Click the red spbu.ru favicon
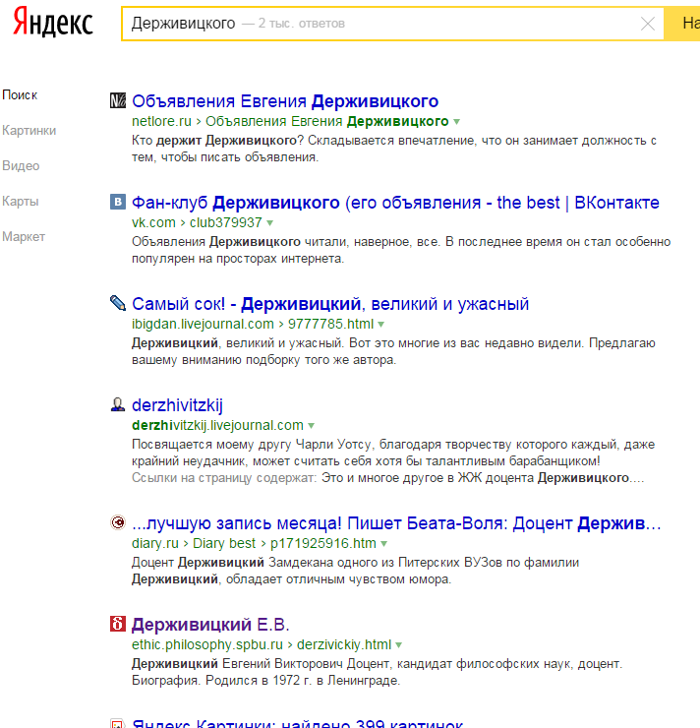 (118, 624)
